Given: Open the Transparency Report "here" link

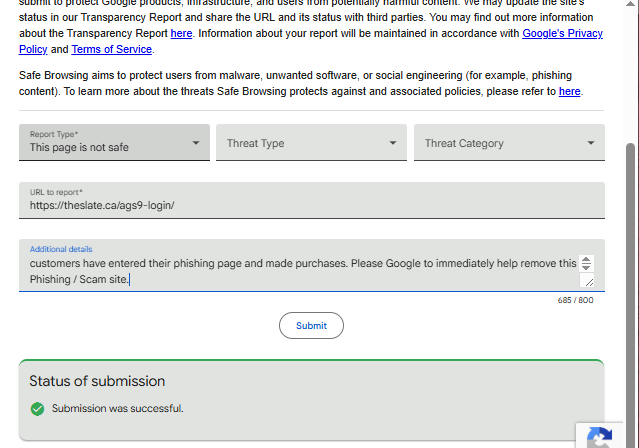Looking at the screenshot, I should 181,33.
